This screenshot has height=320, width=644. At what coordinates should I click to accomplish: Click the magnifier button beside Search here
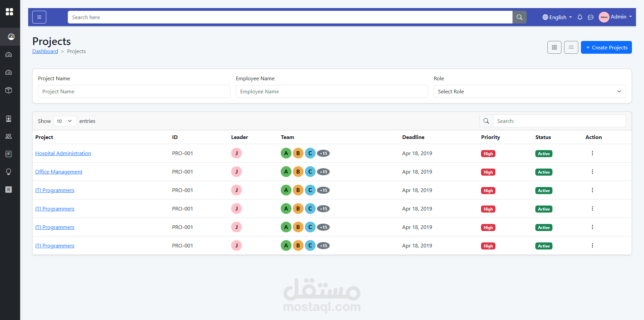click(519, 17)
